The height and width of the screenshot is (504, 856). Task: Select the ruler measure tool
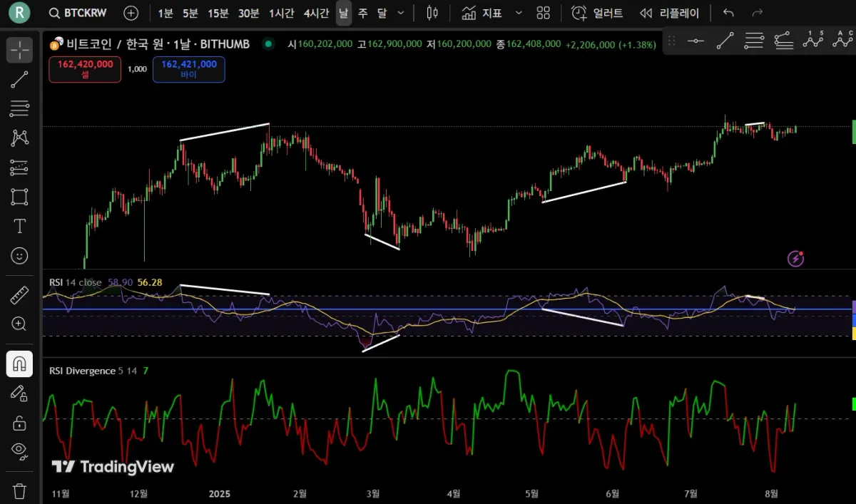(19, 294)
